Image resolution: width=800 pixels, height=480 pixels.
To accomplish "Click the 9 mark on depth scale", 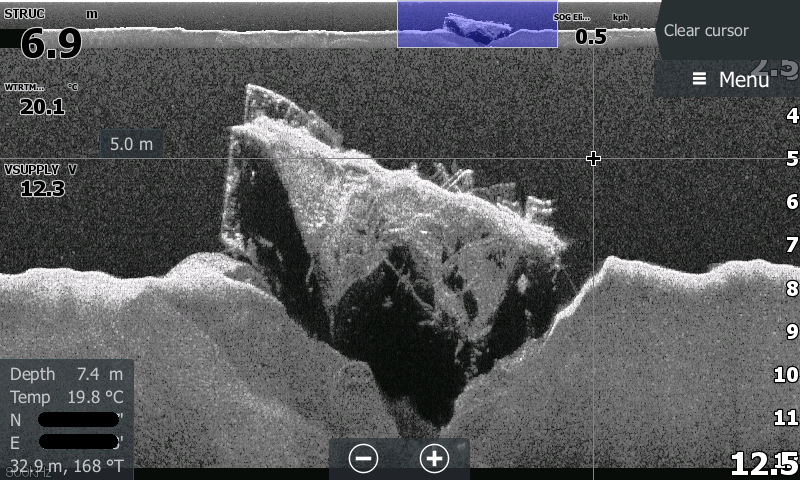I will coord(792,332).
